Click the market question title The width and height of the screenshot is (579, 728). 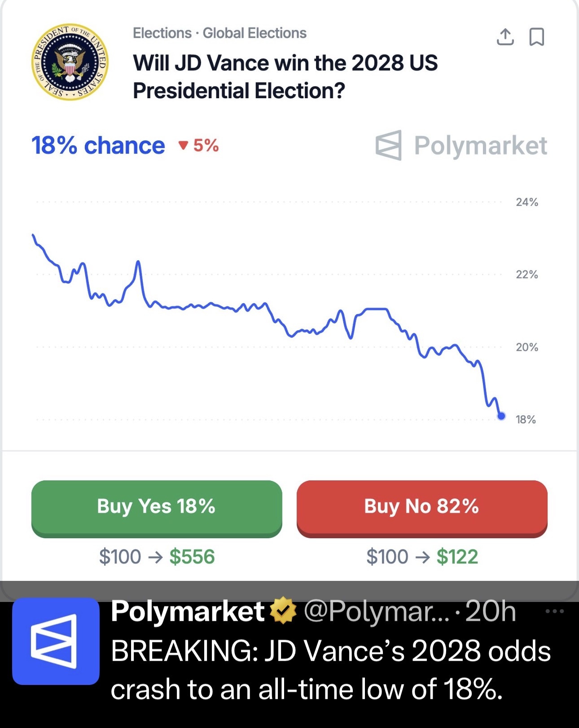click(x=285, y=77)
